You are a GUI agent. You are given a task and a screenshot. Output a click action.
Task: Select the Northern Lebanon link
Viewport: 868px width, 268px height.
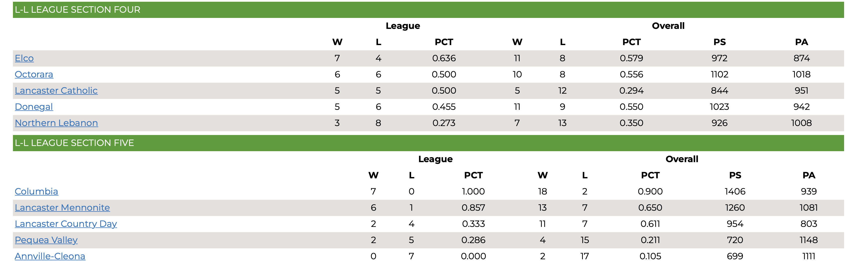click(56, 123)
